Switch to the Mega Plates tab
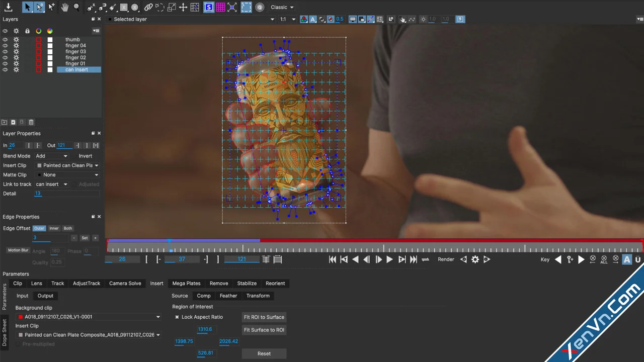Image resolution: width=644 pixels, height=362 pixels. (186, 283)
